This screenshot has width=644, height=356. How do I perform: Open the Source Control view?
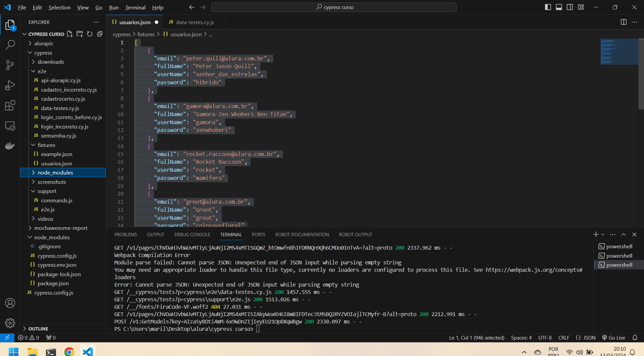10,65
